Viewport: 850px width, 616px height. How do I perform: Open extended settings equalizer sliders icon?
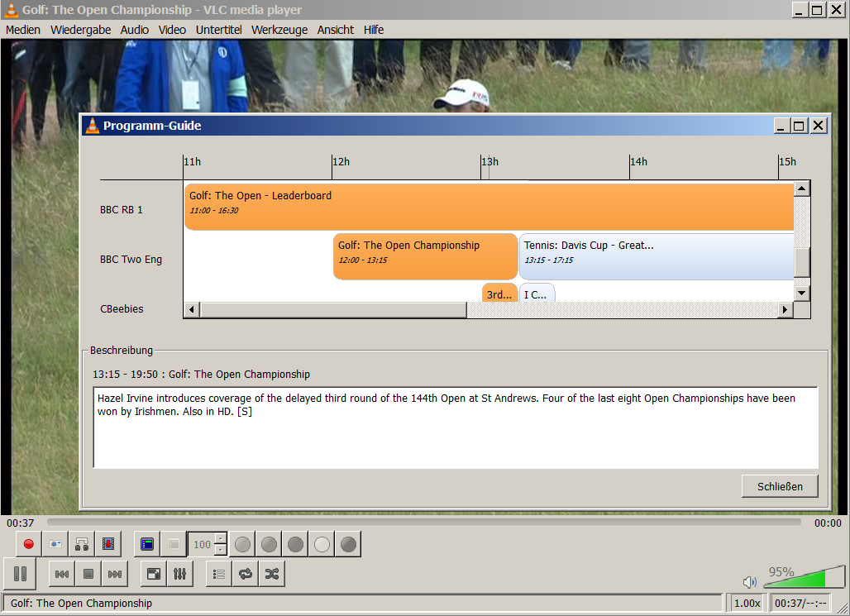[x=180, y=574]
